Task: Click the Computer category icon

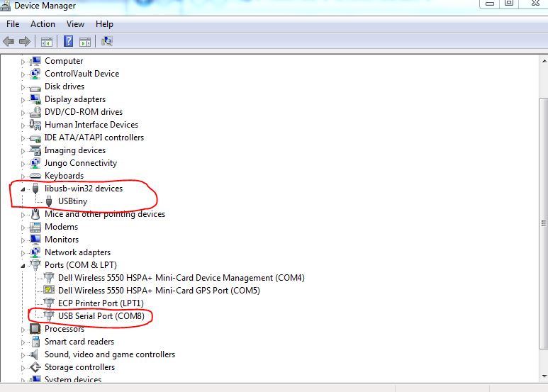Action: click(x=35, y=61)
